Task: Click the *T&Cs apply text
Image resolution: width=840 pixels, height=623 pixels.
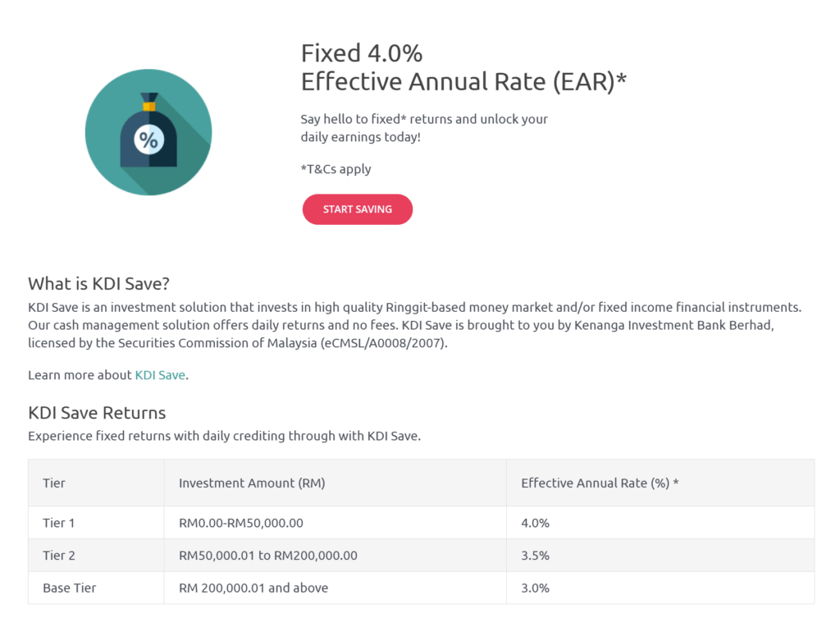Action: [336, 169]
